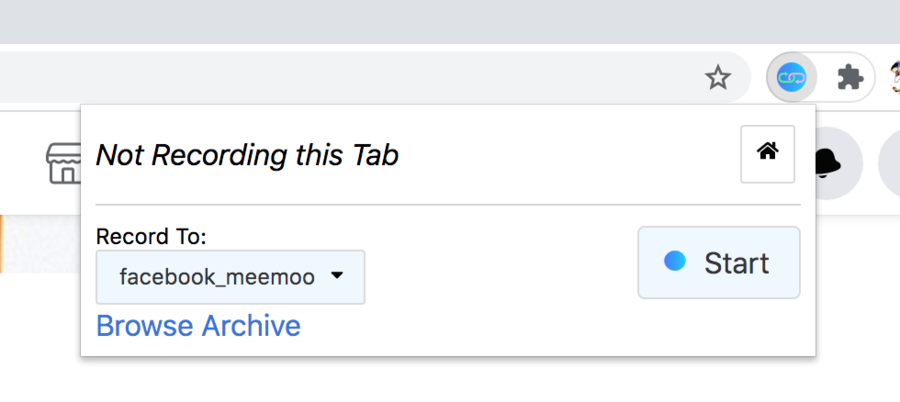
Task: Open the Browse Archive link
Action: click(x=198, y=326)
